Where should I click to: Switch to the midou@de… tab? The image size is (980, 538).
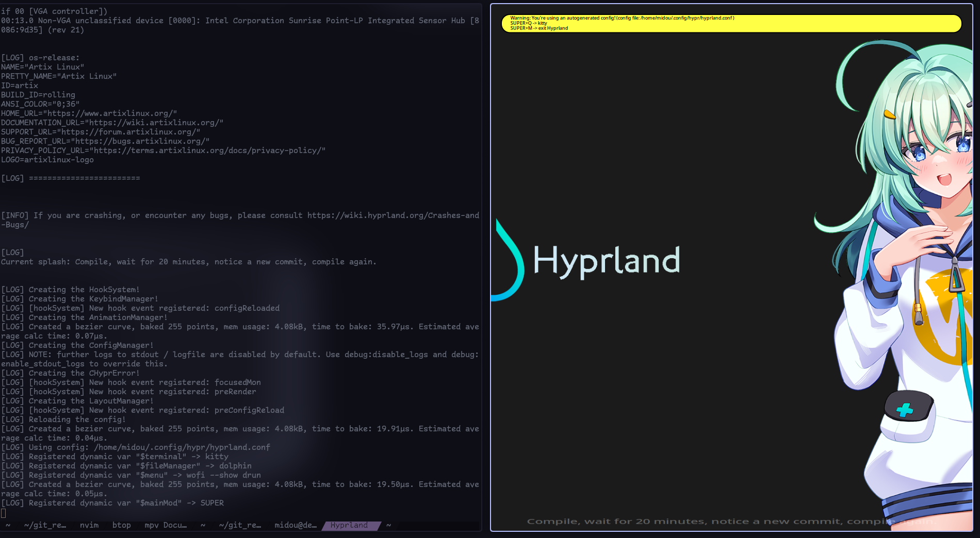295,525
